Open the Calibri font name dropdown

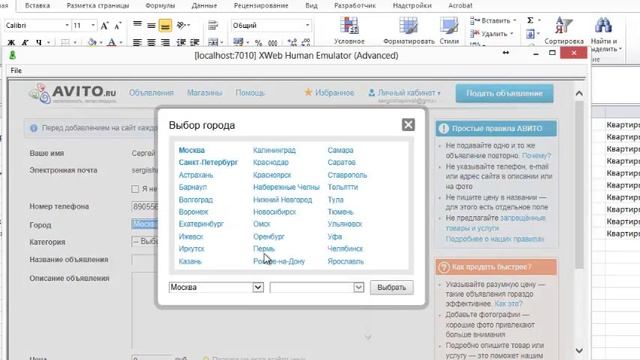(67, 25)
